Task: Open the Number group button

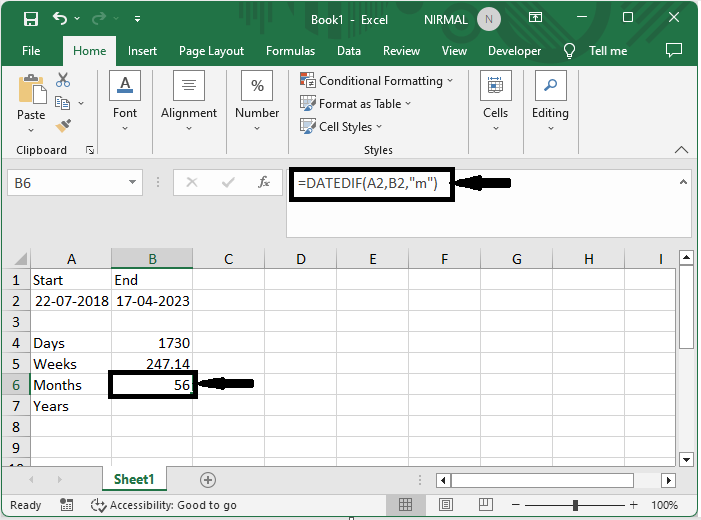Action: (257, 101)
